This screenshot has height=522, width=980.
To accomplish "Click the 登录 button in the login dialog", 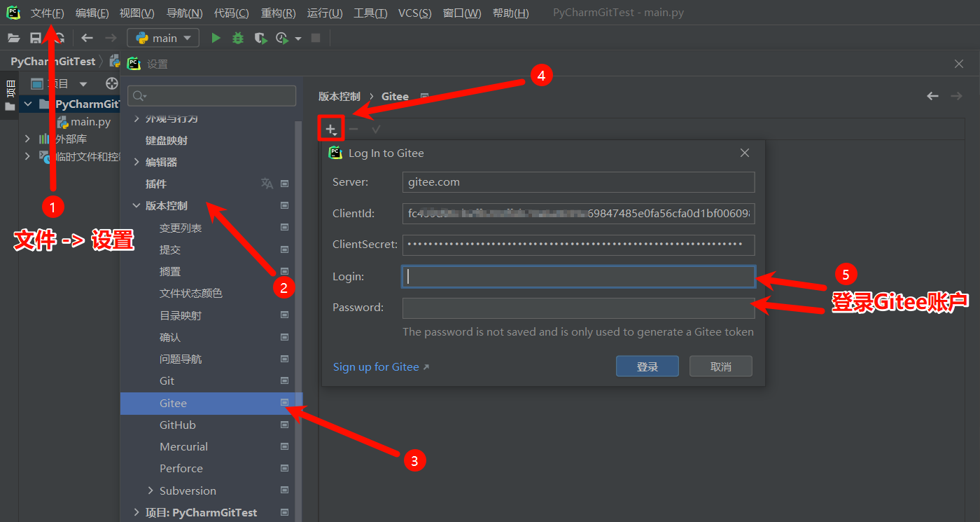I will click(647, 366).
